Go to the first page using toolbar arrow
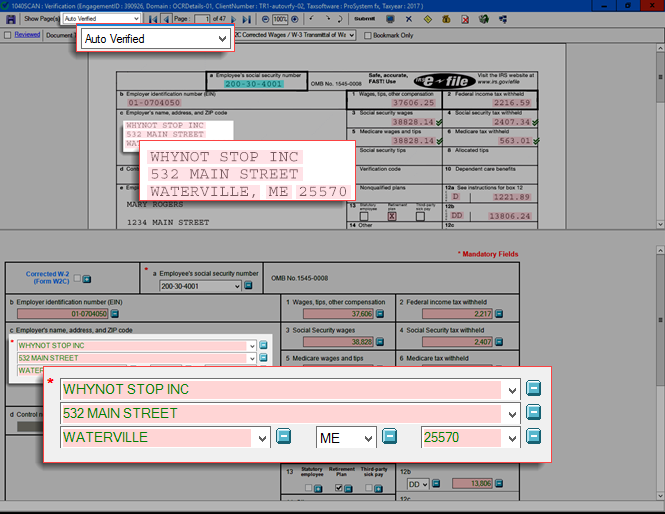 [x=152, y=19]
